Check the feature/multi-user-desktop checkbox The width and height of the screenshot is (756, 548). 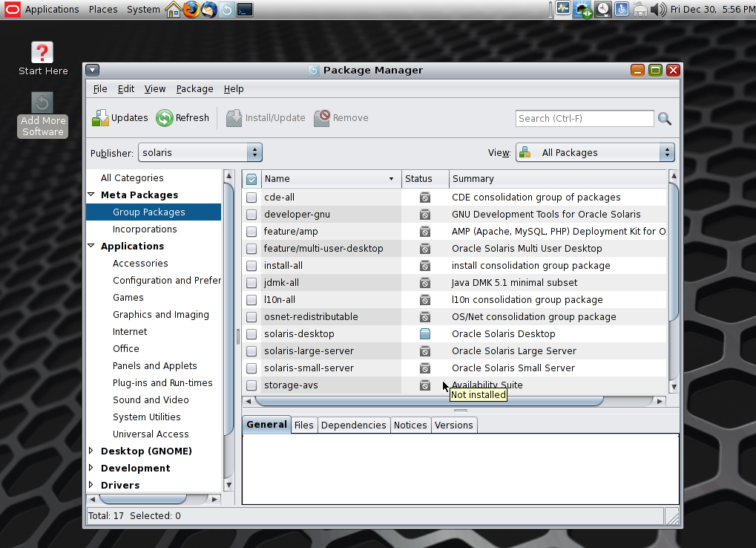pos(252,249)
